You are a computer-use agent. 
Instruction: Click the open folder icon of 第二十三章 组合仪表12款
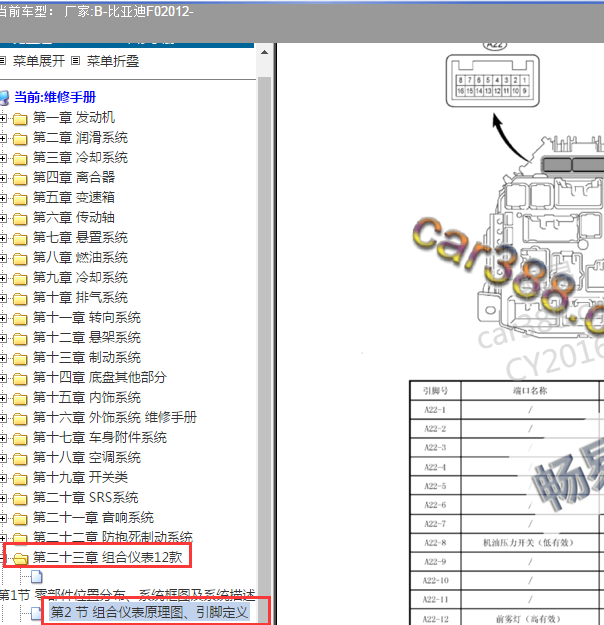(20, 558)
